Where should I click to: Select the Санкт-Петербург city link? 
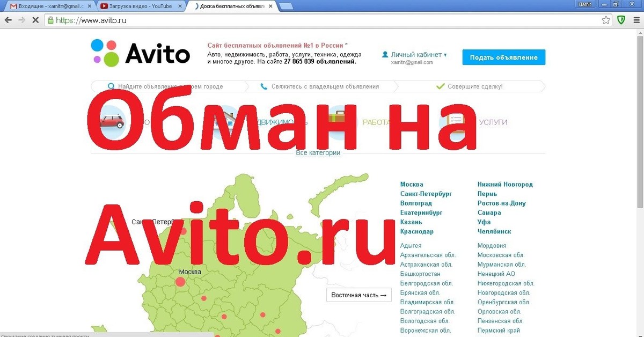(x=426, y=194)
